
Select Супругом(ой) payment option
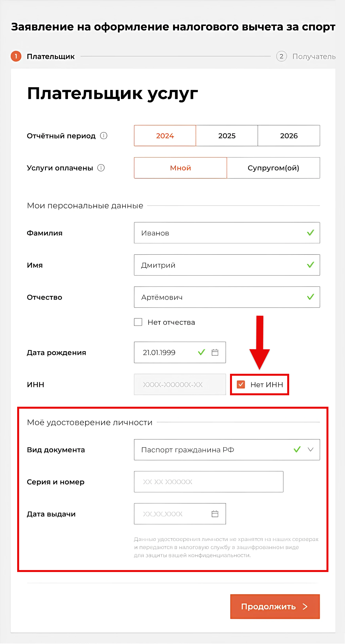coord(274,168)
